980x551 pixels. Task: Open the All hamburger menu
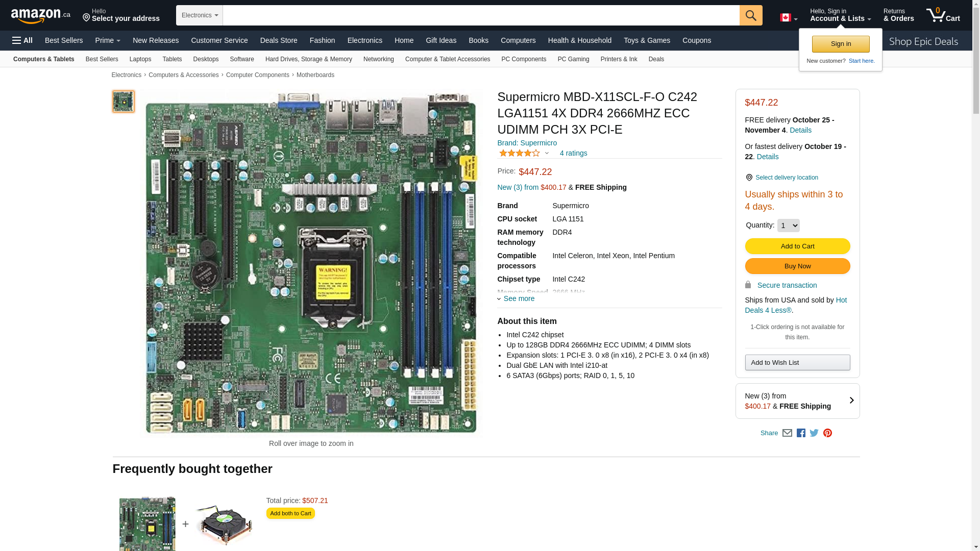(22, 40)
